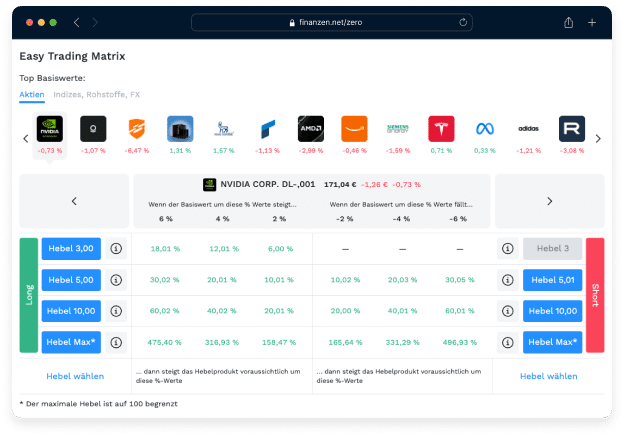Reload the page in the address bar
Screen dimensions: 624x436
point(464,22)
